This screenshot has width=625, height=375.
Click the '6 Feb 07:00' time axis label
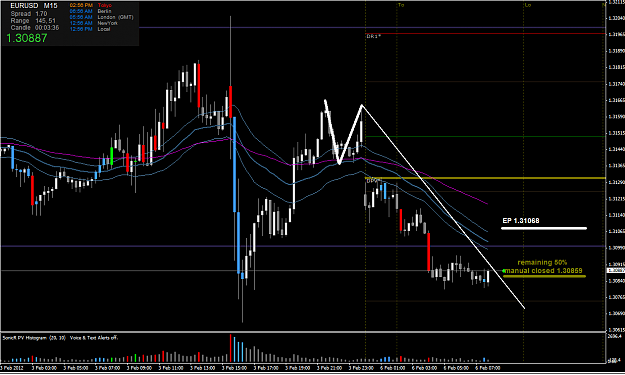point(488,368)
